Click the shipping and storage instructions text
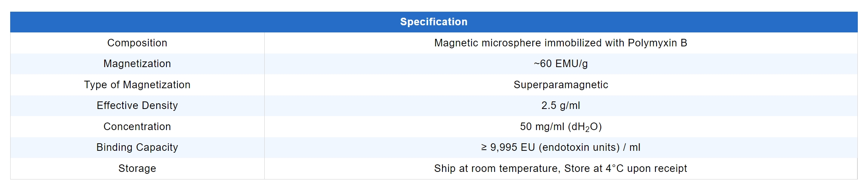The height and width of the screenshot is (187, 868). point(560,169)
